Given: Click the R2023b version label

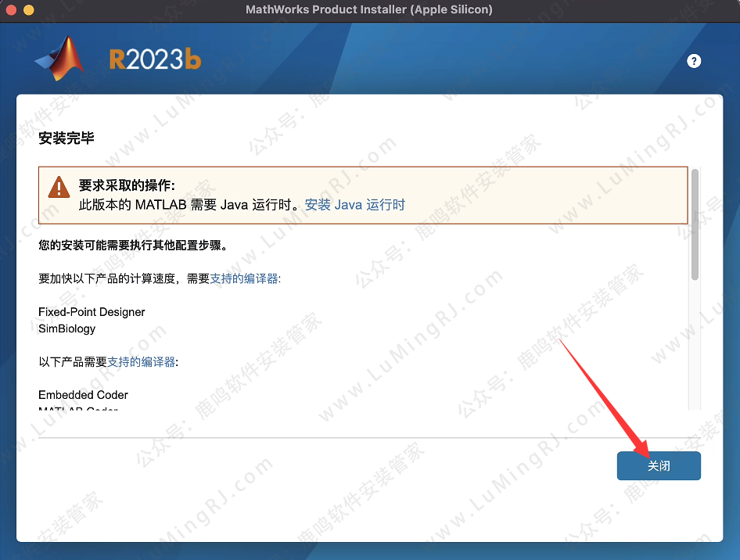Looking at the screenshot, I should pyautogui.click(x=155, y=60).
